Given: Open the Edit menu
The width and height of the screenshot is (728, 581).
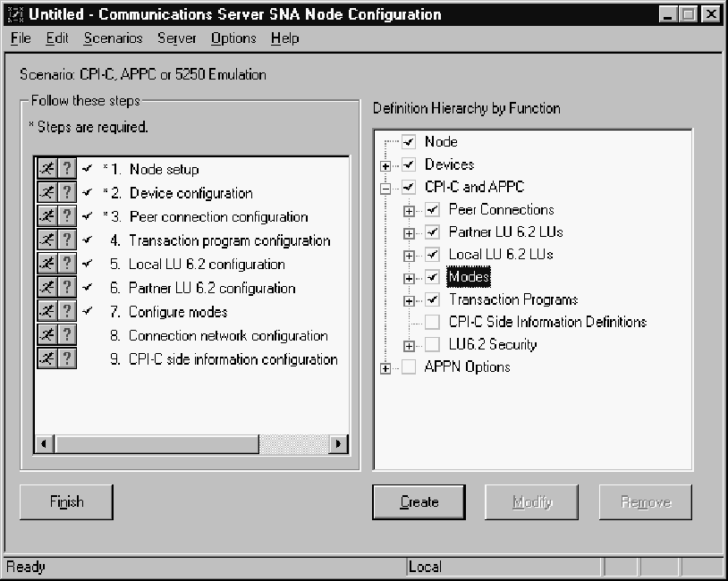Looking at the screenshot, I should coord(57,38).
